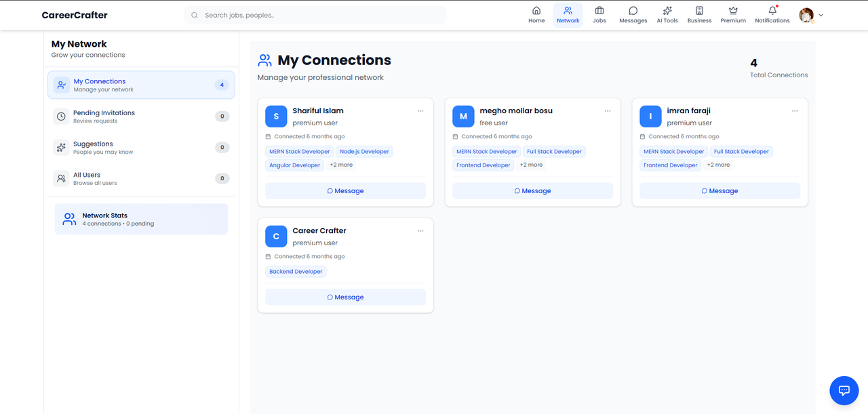Click Message button for Career Crafter
868x414 pixels.
click(x=345, y=297)
